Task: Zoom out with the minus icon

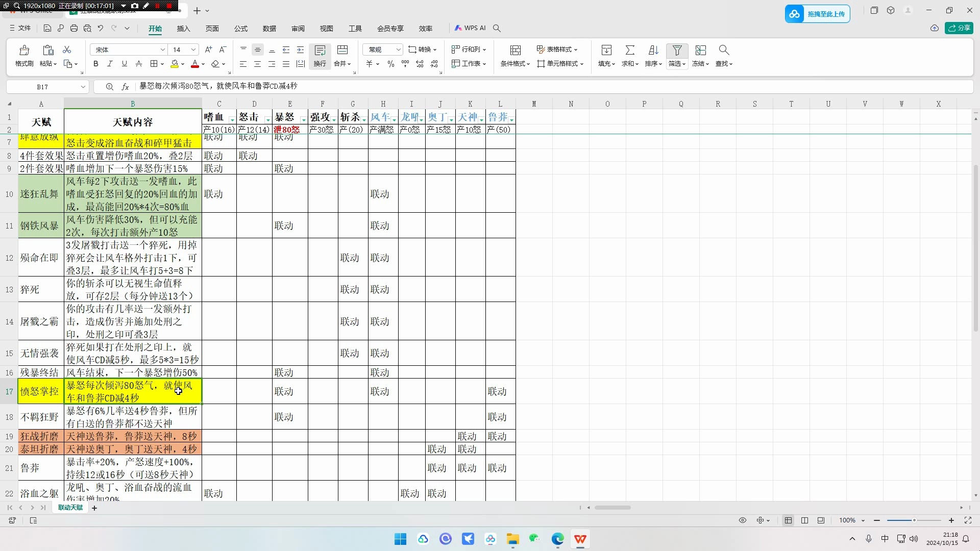Action: 877,520
